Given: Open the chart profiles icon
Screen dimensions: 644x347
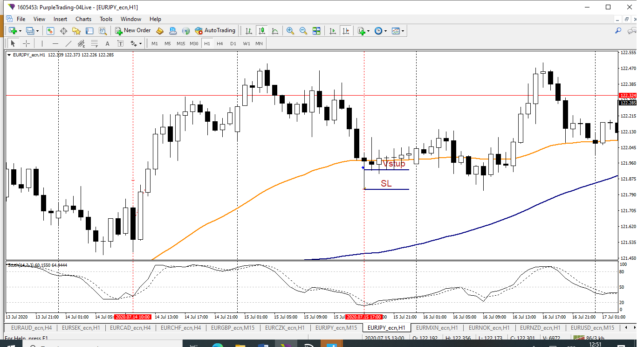Looking at the screenshot, I should (x=30, y=31).
